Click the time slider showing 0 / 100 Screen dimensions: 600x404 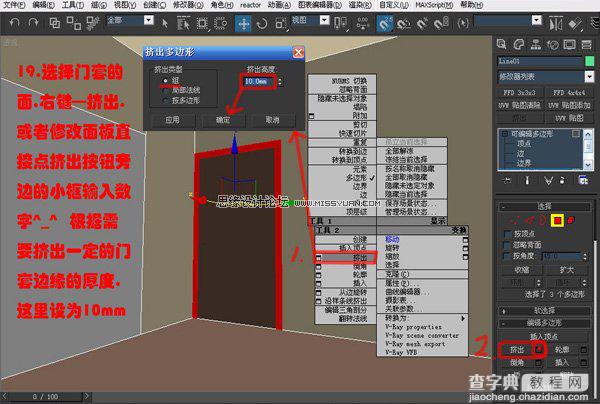[45, 396]
